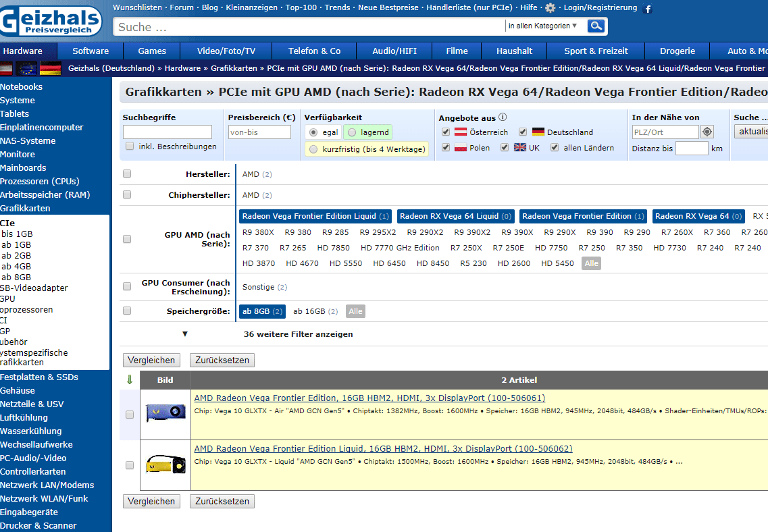768x532 pixels.
Task: Uncheck the Polen offers checkbox
Action: tap(446, 147)
